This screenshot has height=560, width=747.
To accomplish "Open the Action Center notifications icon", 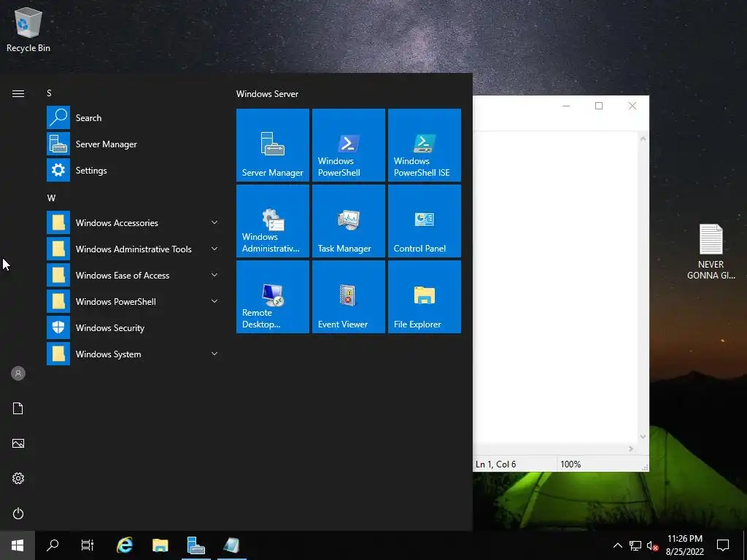I will pyautogui.click(x=723, y=545).
